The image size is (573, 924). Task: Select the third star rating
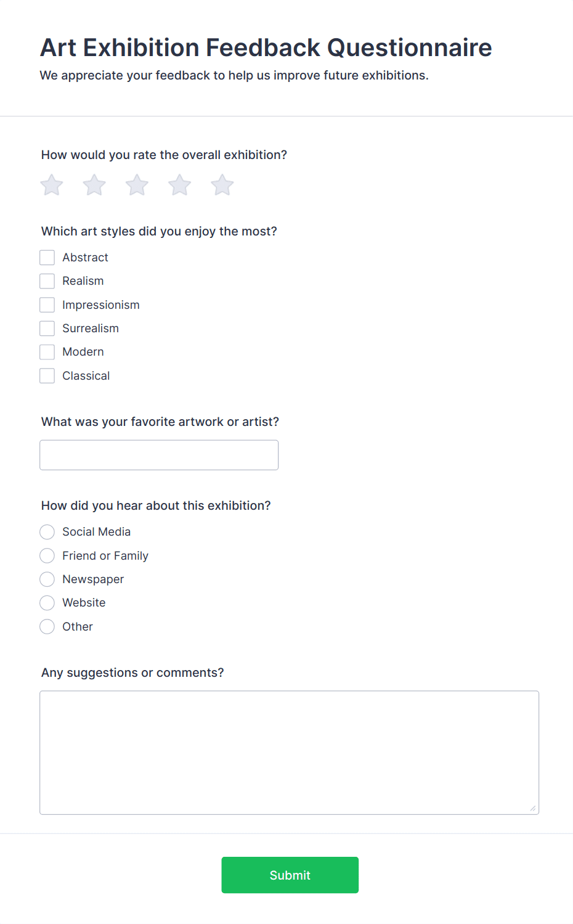coord(136,184)
